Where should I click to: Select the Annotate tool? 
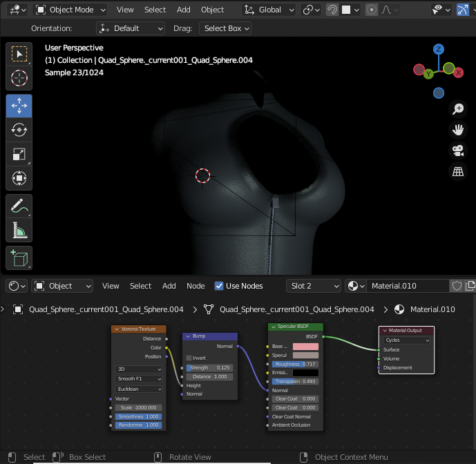[x=19, y=206]
